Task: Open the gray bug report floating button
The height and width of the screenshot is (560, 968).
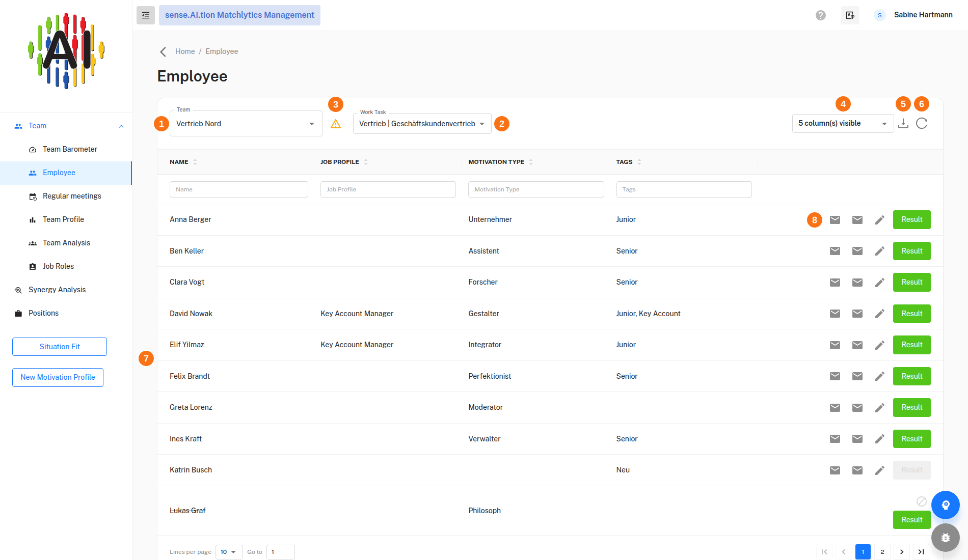Action: pos(946,538)
